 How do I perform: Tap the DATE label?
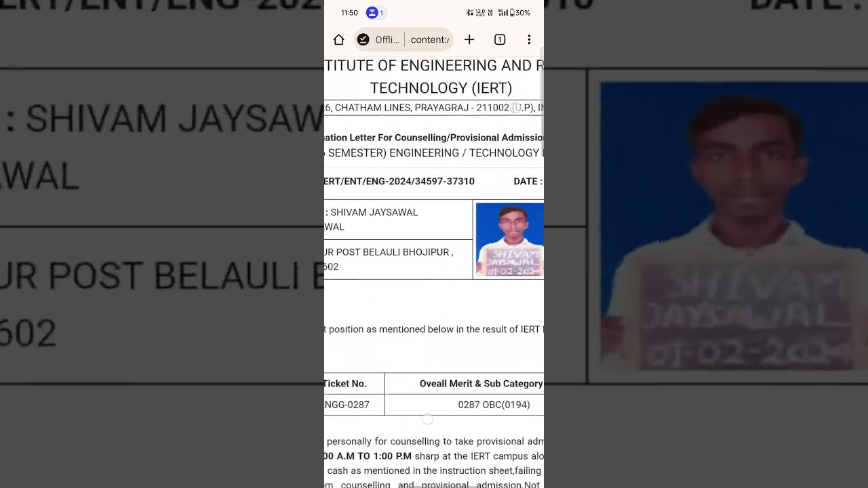(x=528, y=182)
